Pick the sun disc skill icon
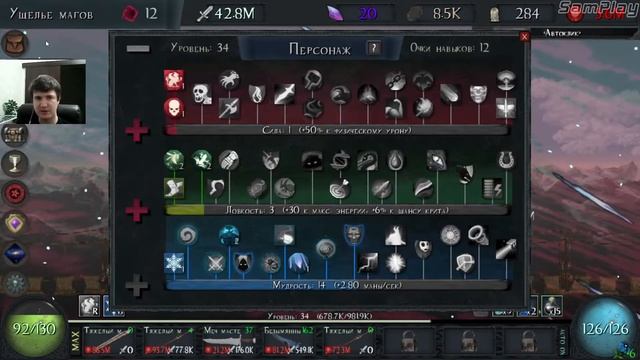 click(451, 236)
